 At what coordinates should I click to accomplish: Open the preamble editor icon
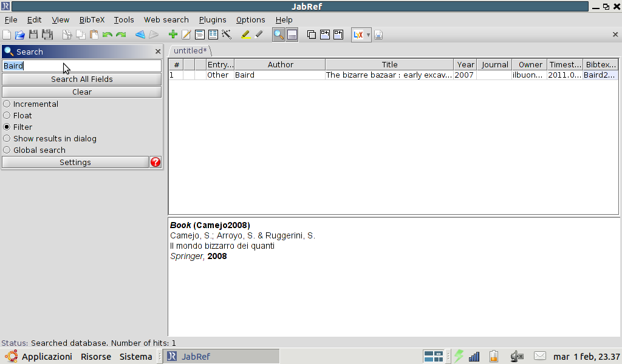(x=199, y=35)
